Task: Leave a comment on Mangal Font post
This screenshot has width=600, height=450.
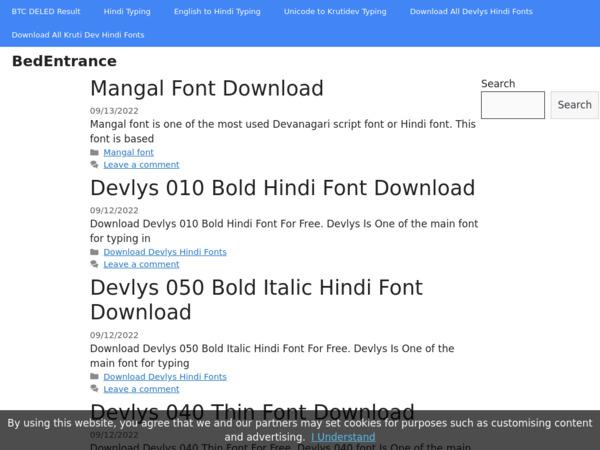Action: click(141, 165)
